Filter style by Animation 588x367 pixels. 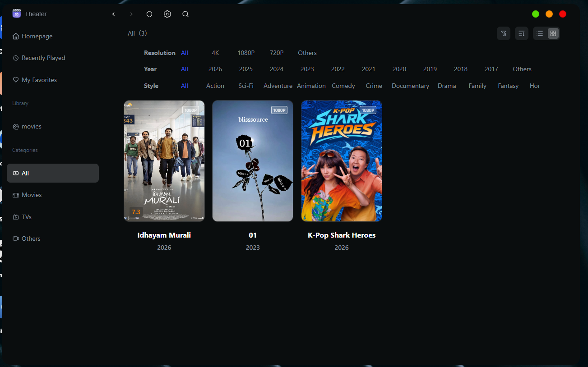pos(311,86)
